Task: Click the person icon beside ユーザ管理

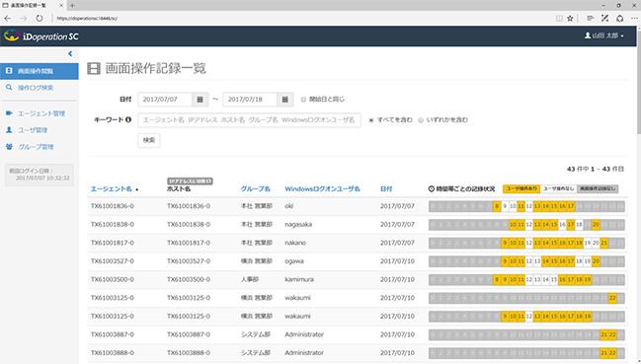Action: click(9, 130)
